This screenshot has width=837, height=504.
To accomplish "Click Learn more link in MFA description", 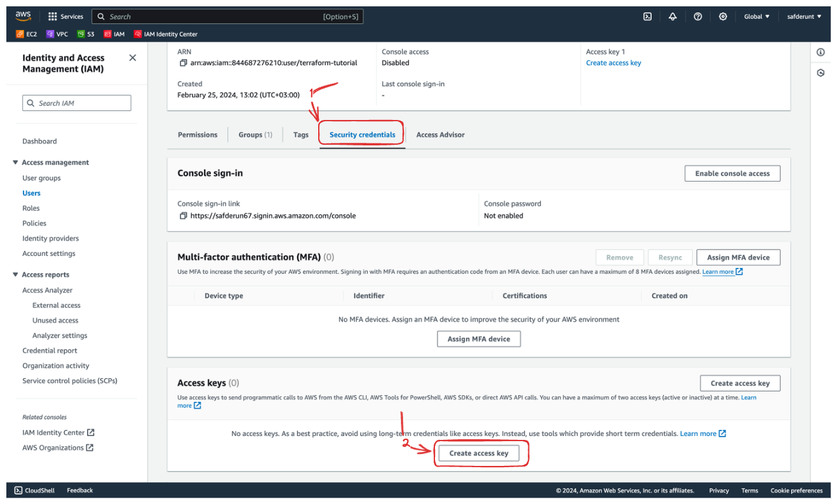I will [718, 272].
